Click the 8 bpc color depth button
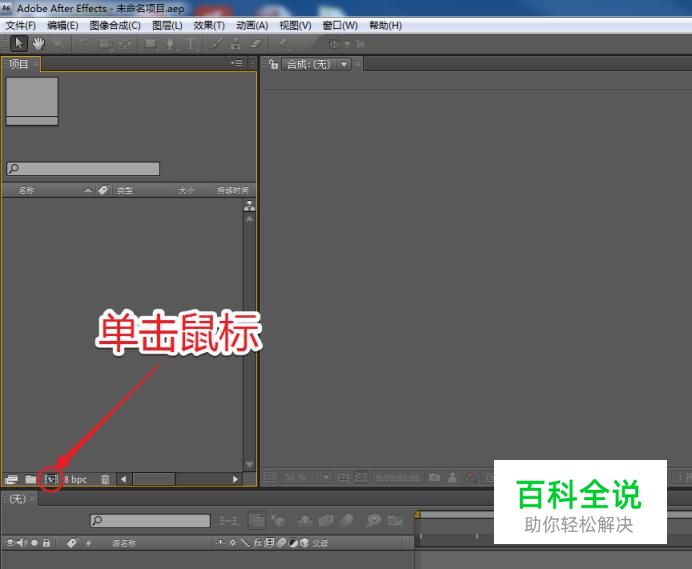This screenshot has height=569, width=692. pos(75,479)
